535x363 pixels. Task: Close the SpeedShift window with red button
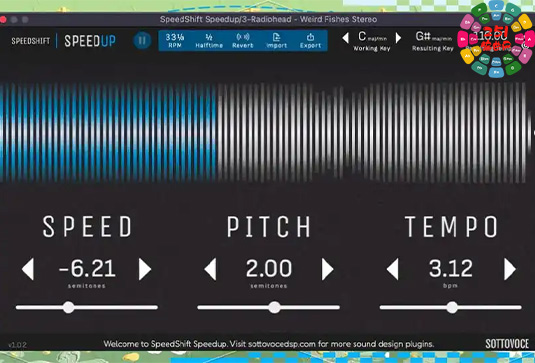[3, 19]
